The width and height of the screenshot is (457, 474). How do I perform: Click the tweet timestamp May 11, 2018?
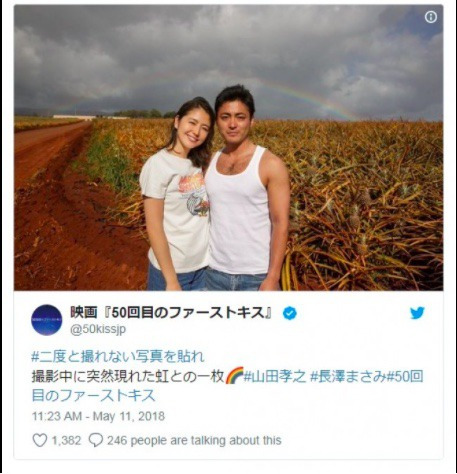point(129,416)
